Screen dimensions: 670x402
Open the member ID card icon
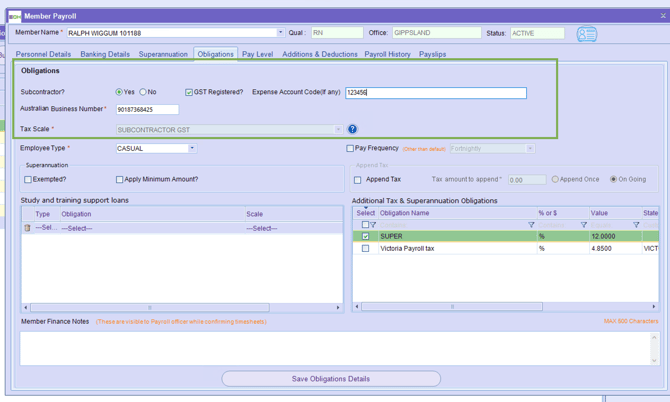point(587,34)
